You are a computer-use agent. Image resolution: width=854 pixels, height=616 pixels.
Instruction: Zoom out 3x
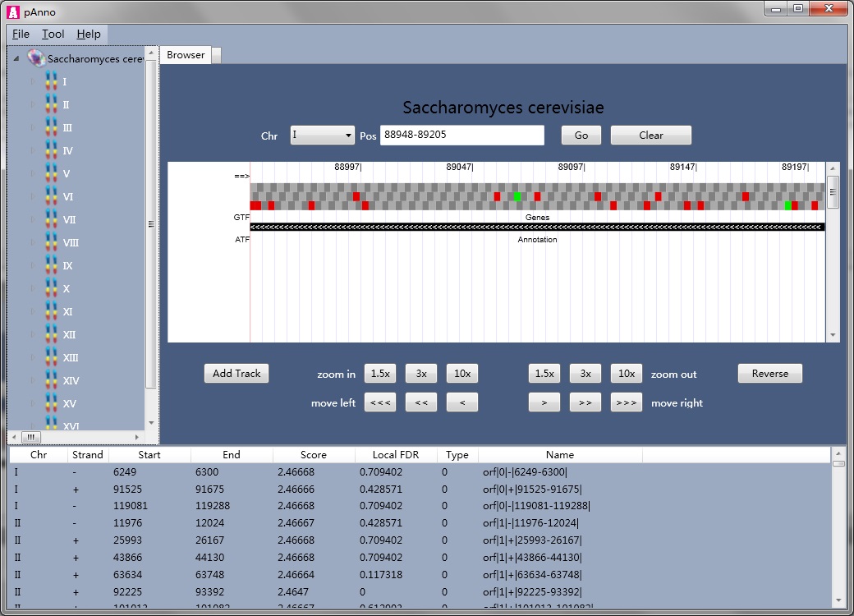coord(585,373)
